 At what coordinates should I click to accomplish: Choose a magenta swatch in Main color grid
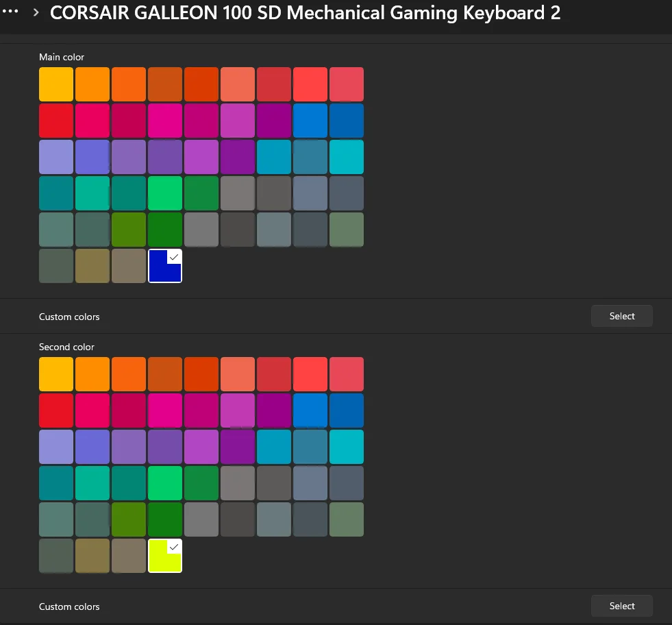click(x=164, y=120)
